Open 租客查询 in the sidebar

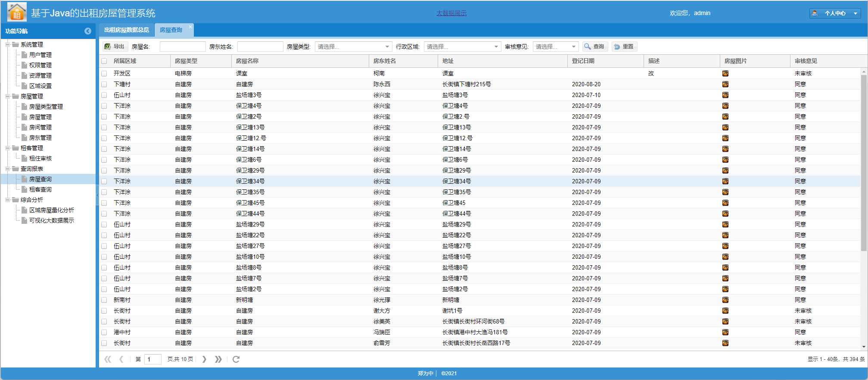(x=40, y=189)
